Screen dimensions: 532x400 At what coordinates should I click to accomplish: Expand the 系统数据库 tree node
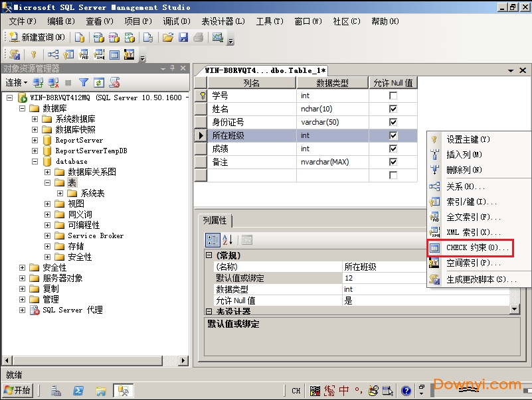pyautogui.click(x=35, y=119)
